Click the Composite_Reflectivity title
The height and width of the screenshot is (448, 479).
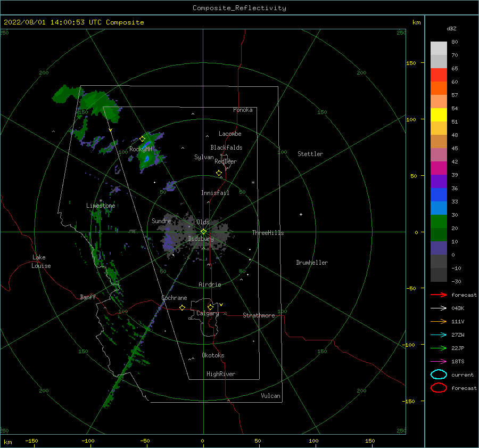click(240, 8)
